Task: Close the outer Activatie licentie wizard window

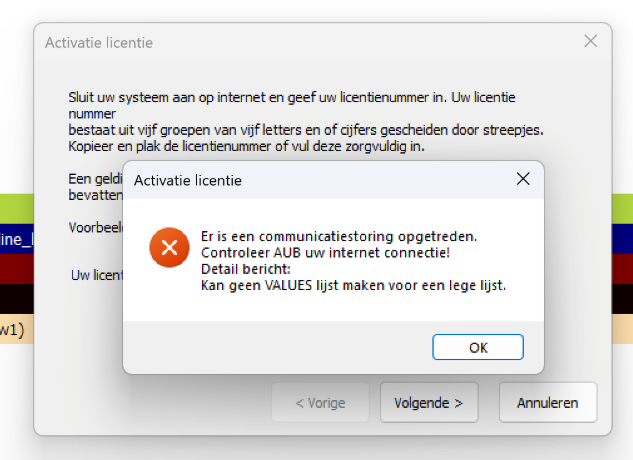Action: pos(591,41)
